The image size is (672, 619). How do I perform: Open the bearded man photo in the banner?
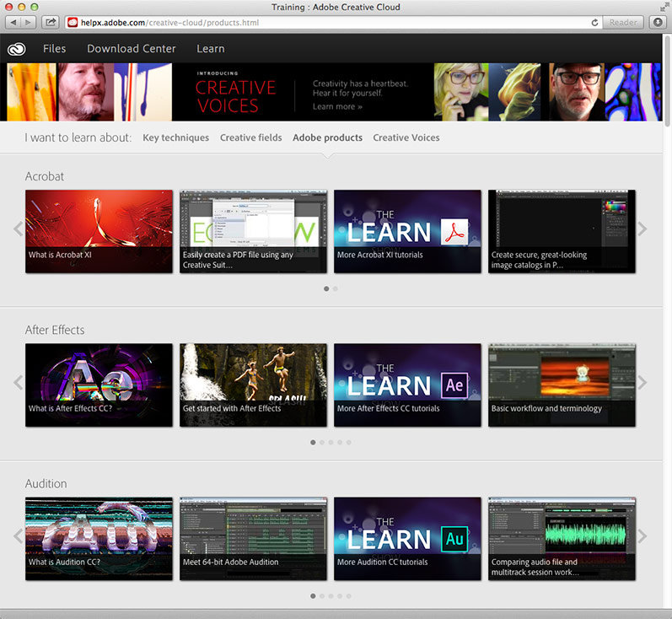85,92
